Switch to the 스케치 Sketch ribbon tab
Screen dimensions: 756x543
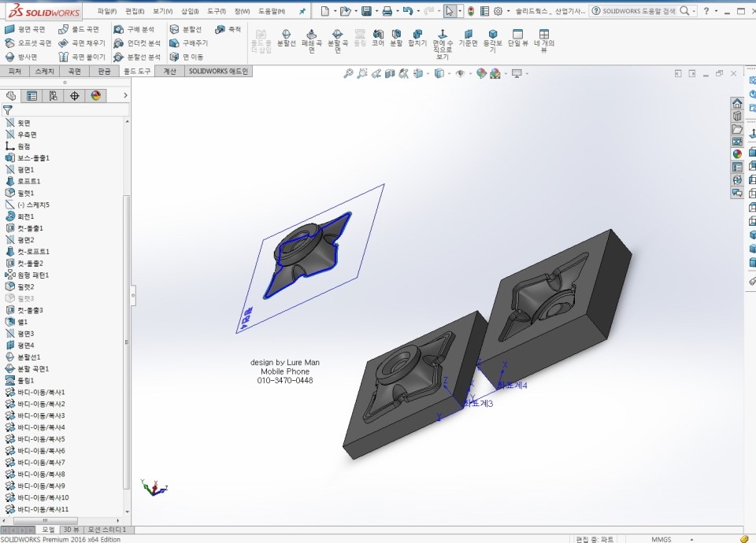coord(45,72)
